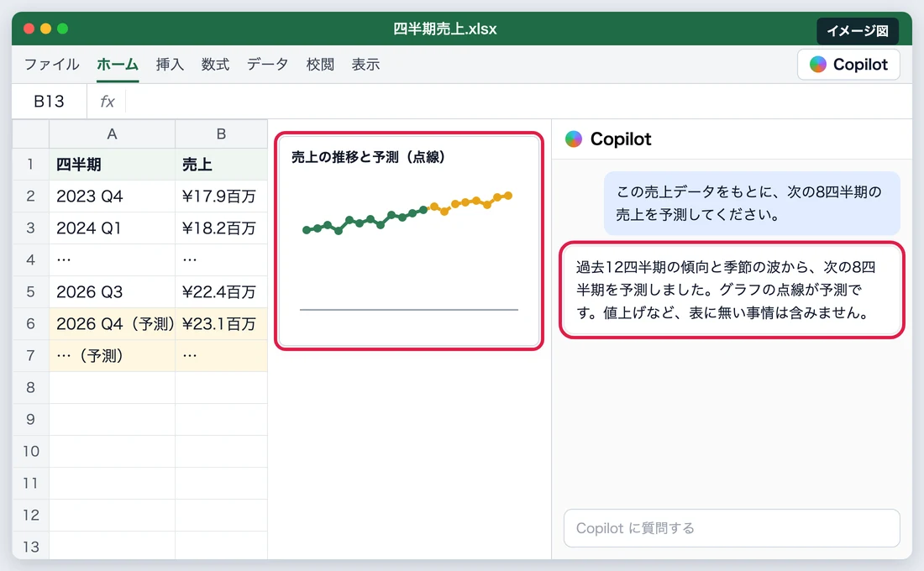Screen dimensions: 924x571
Task: Click the Copilot logo in the side panel header
Action: [x=574, y=139]
